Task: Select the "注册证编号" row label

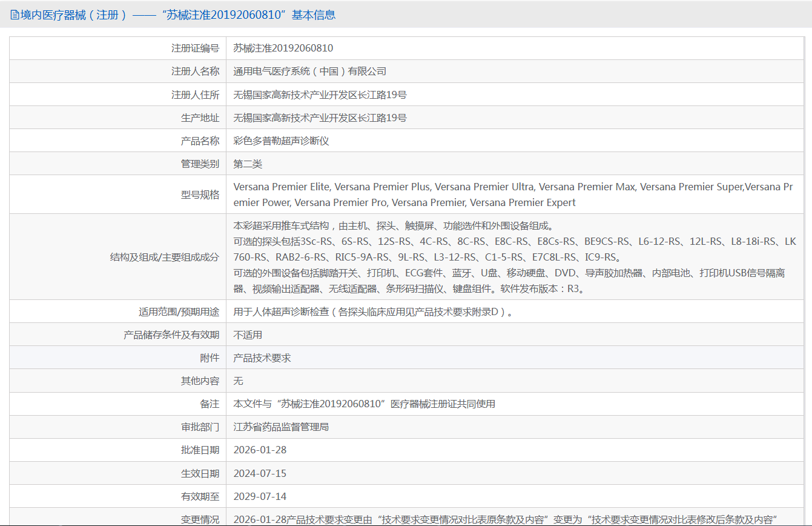Action: click(196, 48)
